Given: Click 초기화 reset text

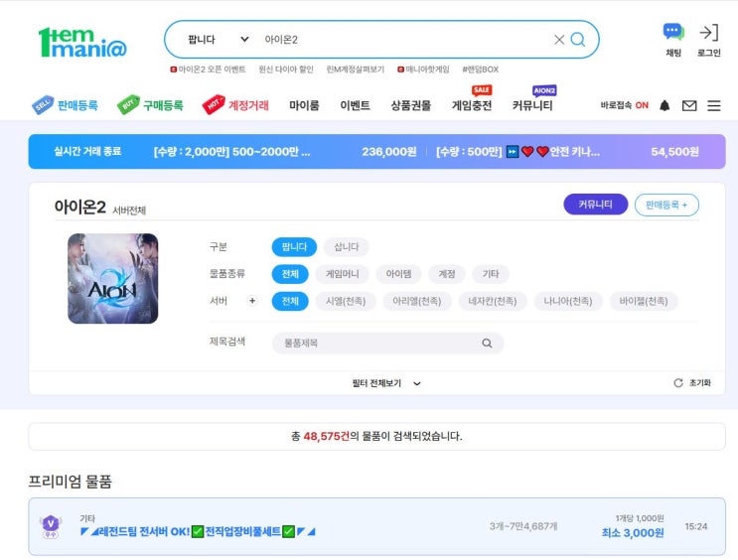Looking at the screenshot, I should point(700,383).
